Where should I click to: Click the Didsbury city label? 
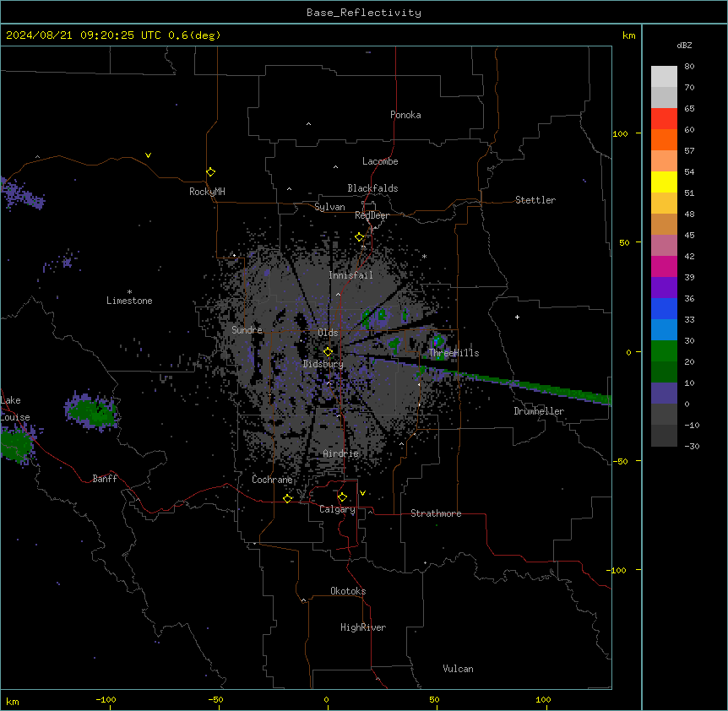point(323,364)
